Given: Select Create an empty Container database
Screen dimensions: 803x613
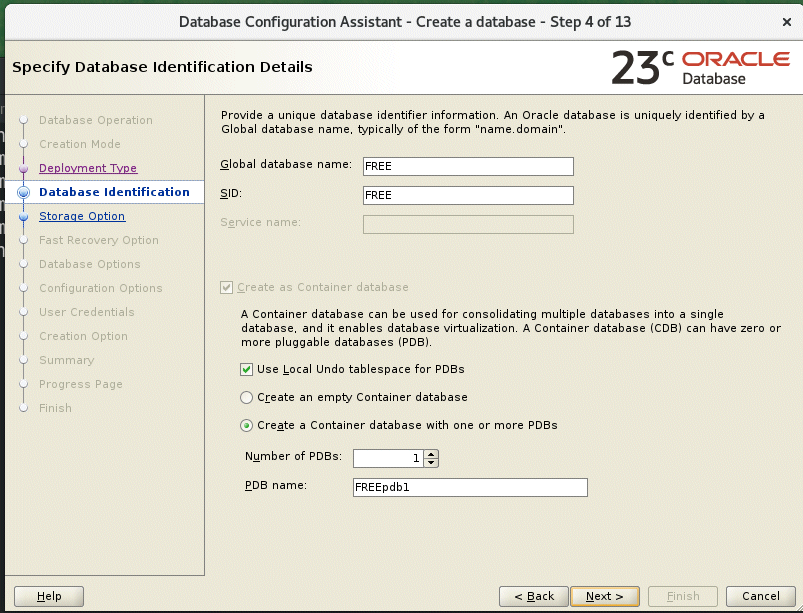Looking at the screenshot, I should [x=247, y=397].
